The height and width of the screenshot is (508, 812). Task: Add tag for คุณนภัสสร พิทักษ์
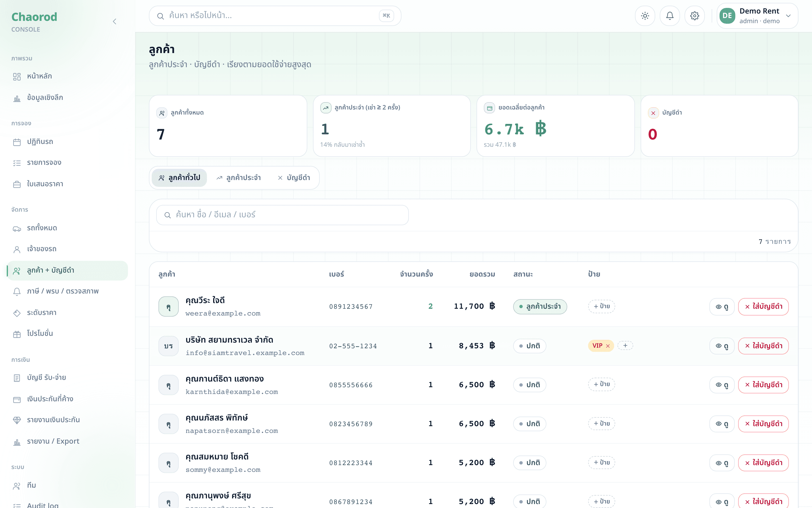pos(602,424)
